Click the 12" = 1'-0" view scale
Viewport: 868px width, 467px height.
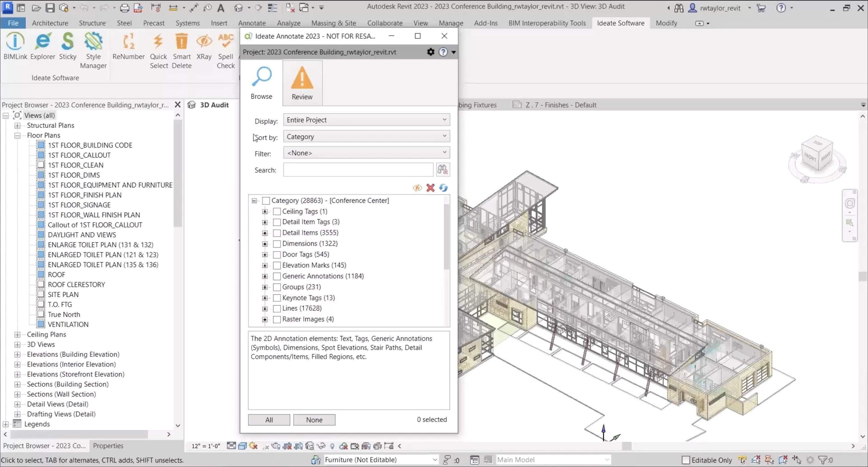(206, 446)
